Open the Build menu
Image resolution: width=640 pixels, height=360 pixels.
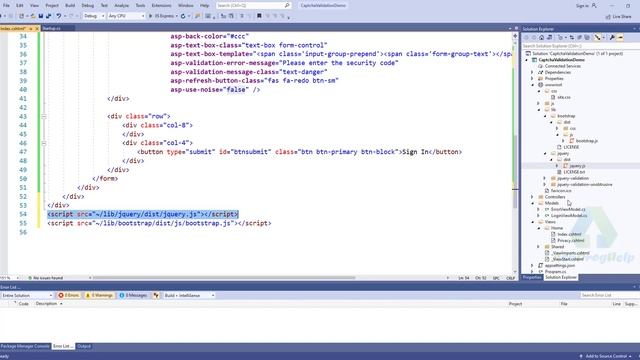70,5
